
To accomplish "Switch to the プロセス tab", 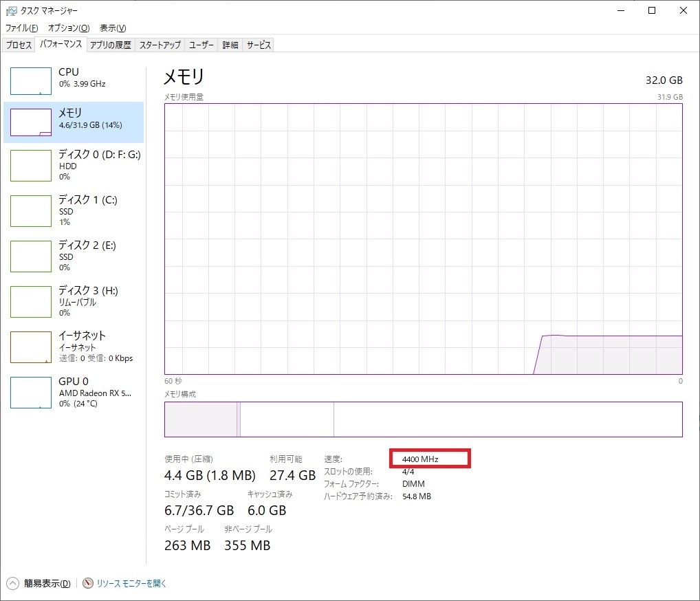I will coord(19,45).
